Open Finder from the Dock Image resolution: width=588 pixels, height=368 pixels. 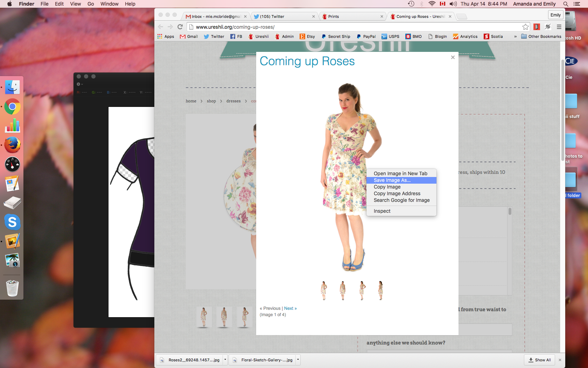tap(12, 87)
